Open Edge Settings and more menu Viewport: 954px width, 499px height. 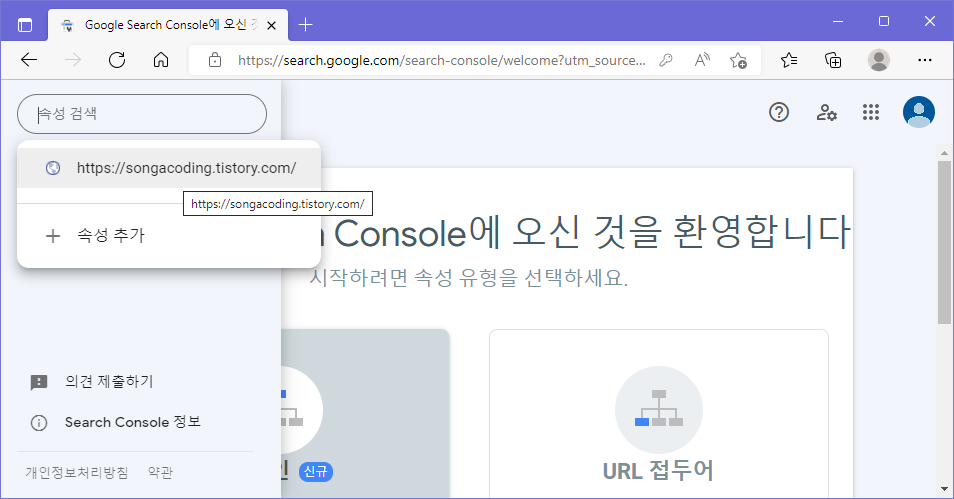click(925, 60)
